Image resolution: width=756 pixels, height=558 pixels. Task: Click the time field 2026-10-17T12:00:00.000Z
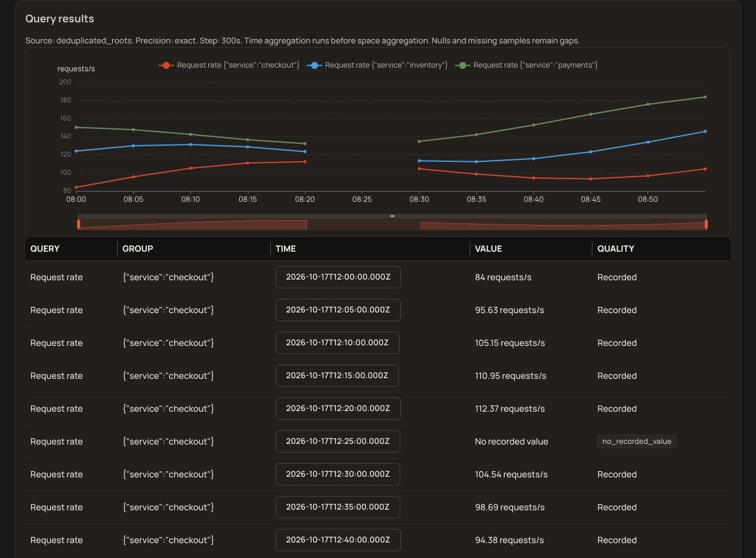pyautogui.click(x=338, y=277)
